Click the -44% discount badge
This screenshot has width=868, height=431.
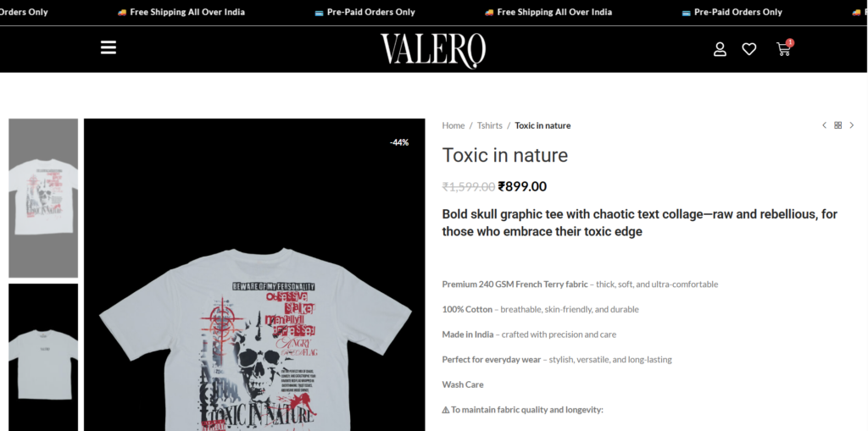tap(399, 142)
